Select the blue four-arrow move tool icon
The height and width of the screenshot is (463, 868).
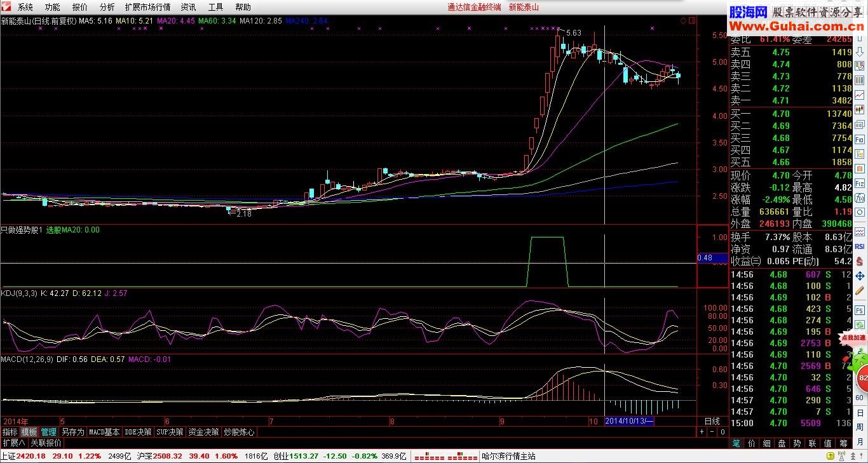pos(860,276)
